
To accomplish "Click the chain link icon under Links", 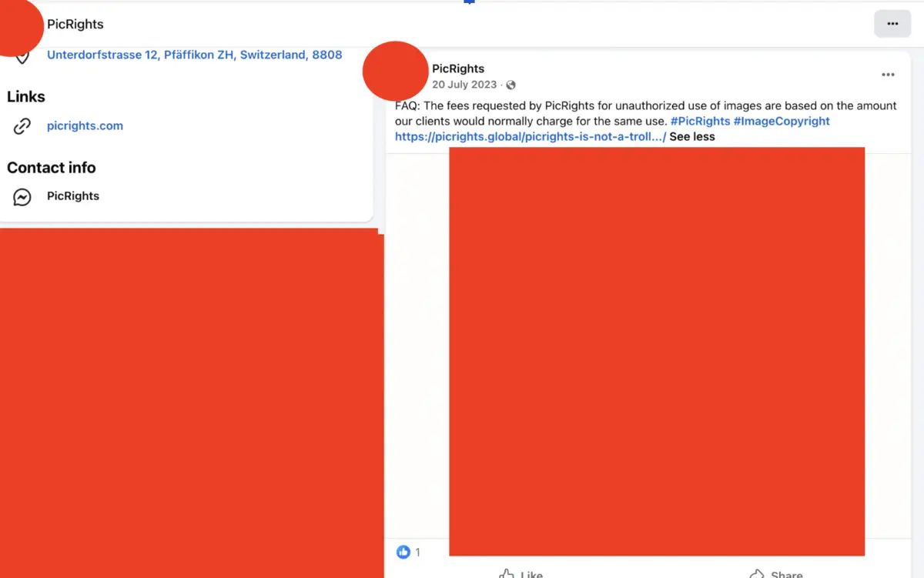I will click(22, 126).
